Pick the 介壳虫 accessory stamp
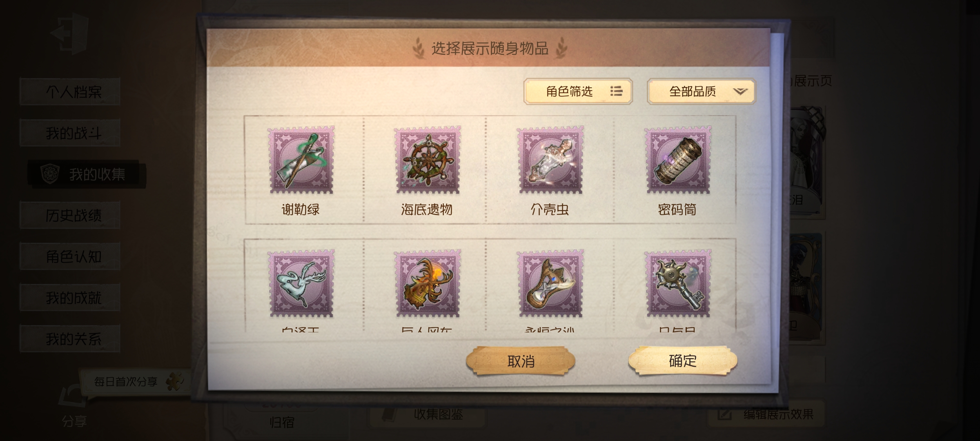 pyautogui.click(x=550, y=160)
